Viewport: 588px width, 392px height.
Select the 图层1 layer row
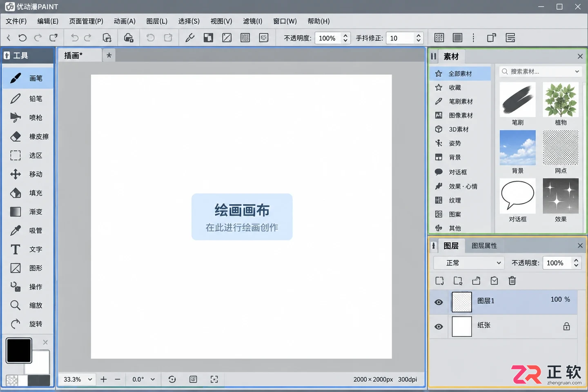coord(503,302)
